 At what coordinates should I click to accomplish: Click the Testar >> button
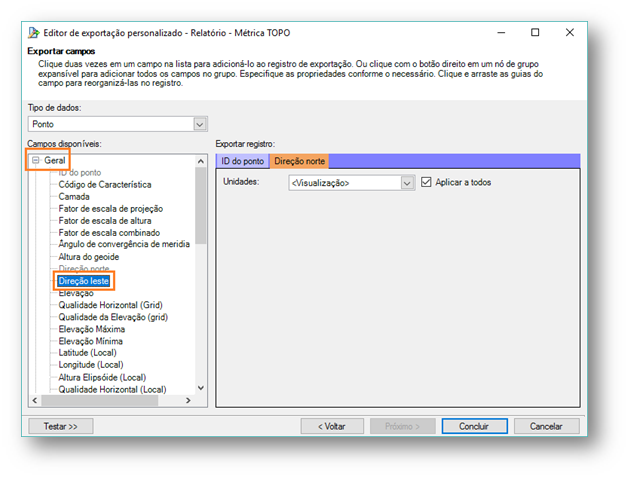click(60, 425)
